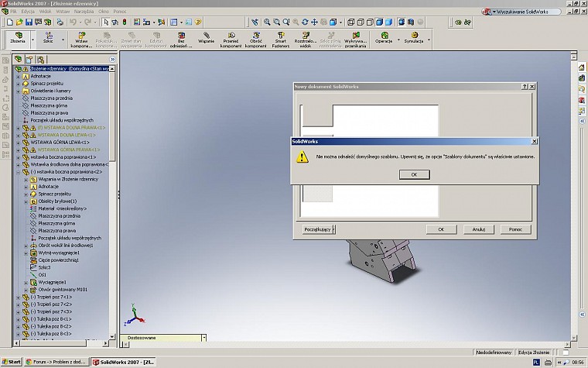Open the Szkic toolbar dropdown arrow
Image resolution: width=588 pixels, height=368 pixels.
(x=63, y=40)
